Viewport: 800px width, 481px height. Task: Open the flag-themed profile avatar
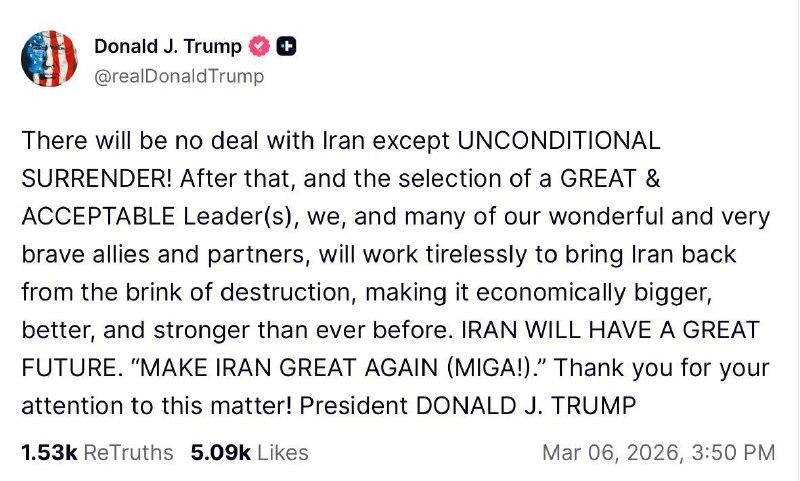49,59
